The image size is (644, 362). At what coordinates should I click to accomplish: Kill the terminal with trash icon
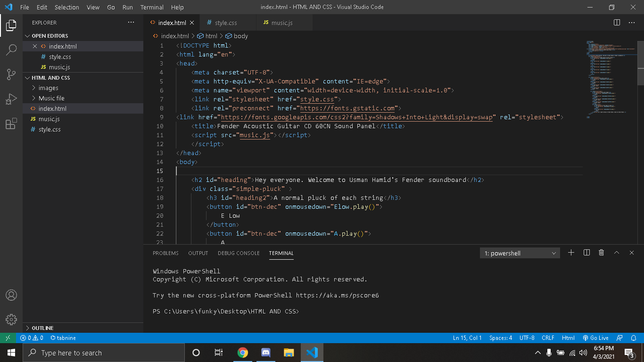pos(601,253)
